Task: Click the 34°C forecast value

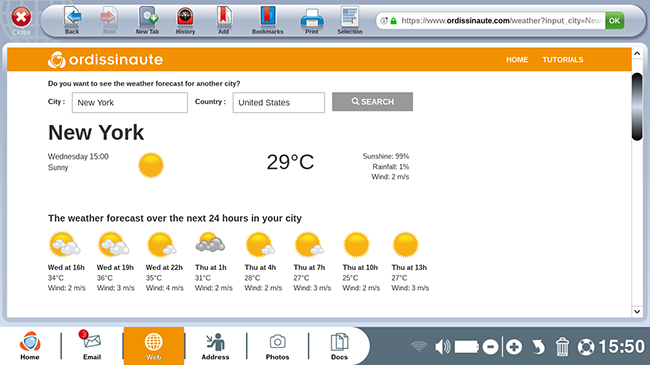Action: [56, 278]
